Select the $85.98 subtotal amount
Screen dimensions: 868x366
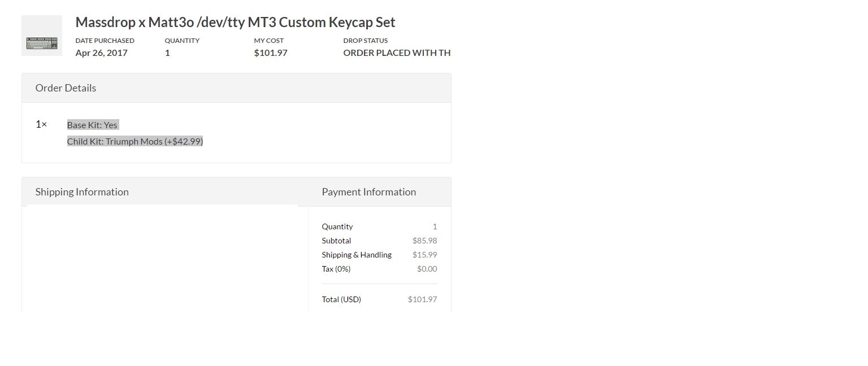[424, 241]
